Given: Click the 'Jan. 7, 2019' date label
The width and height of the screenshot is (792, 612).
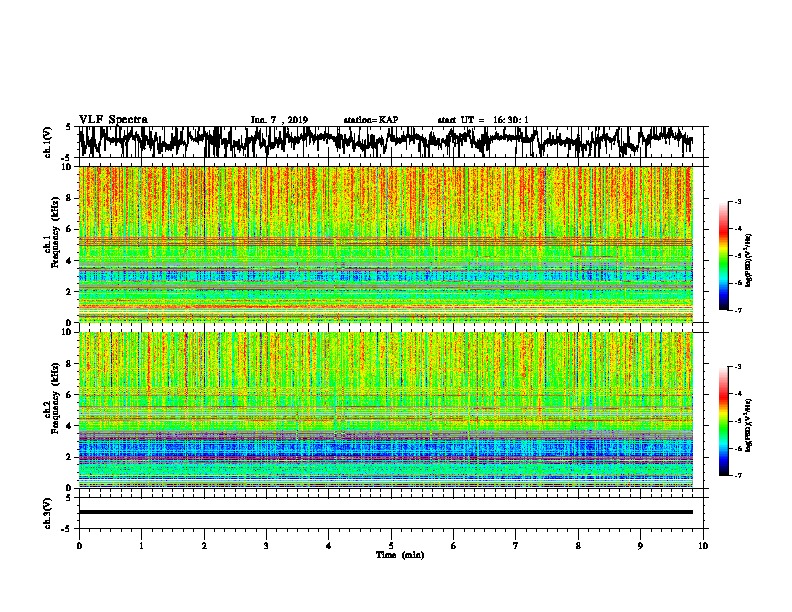Looking at the screenshot, I should (279, 120).
